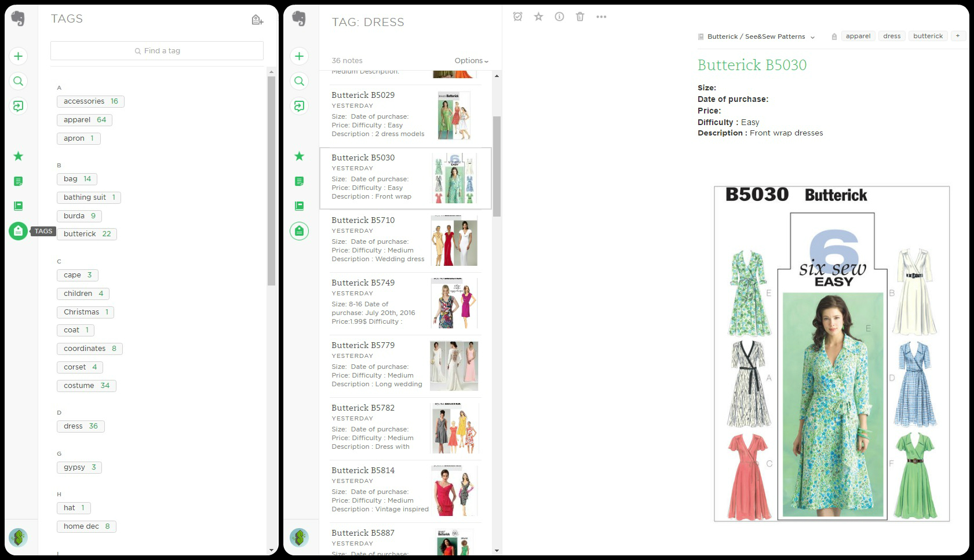
Task: Click the new tag icon in Tags header
Action: tap(257, 20)
